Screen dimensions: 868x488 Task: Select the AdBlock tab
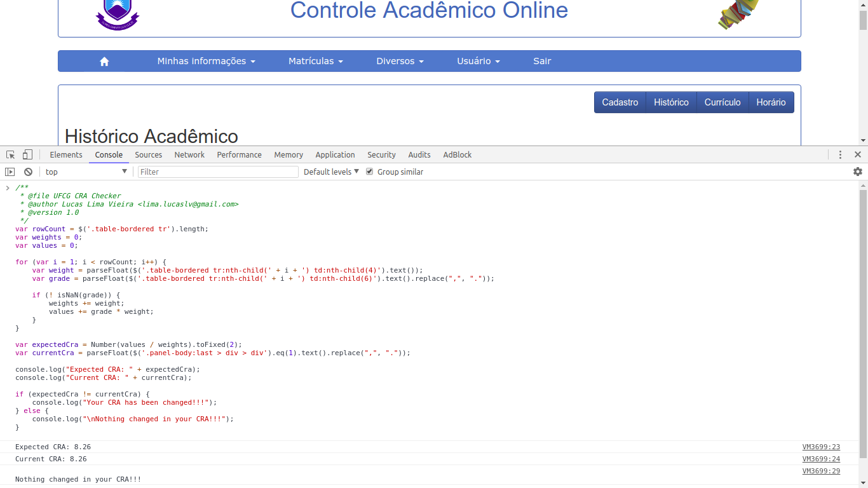click(x=458, y=154)
